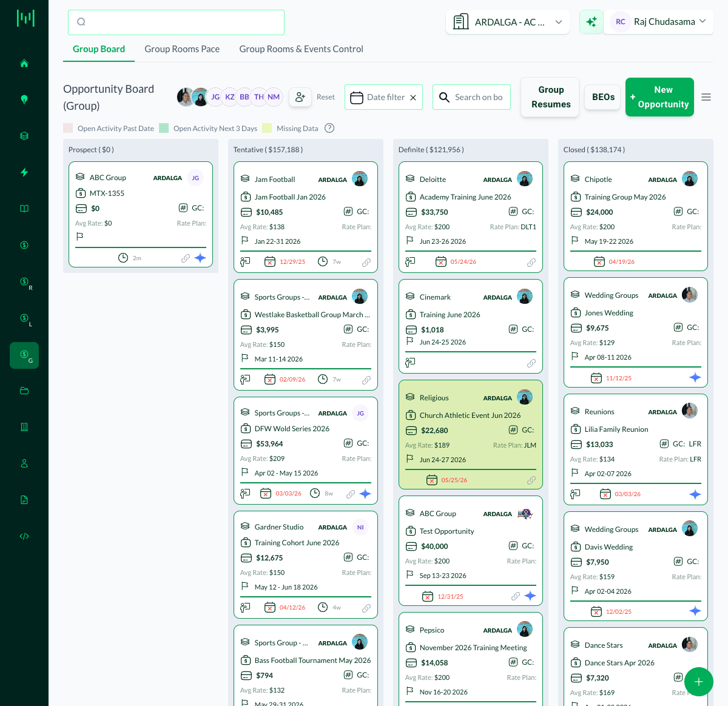Click the app logo at top left
The height and width of the screenshot is (706, 728).
25,18
